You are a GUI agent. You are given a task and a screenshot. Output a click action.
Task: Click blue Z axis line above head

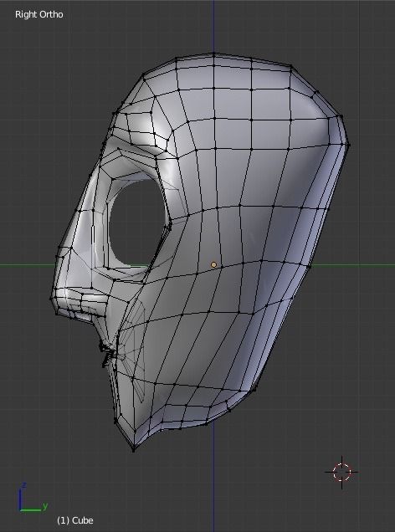pyautogui.click(x=213, y=25)
